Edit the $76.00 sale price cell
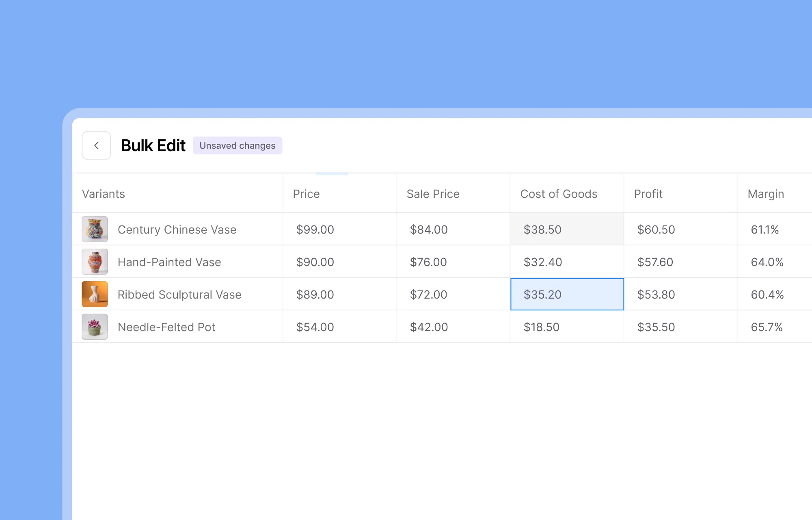812x520 pixels. [x=454, y=262]
